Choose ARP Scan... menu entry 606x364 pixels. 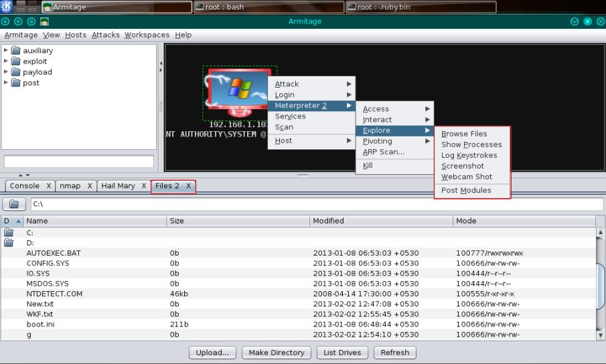click(394, 152)
